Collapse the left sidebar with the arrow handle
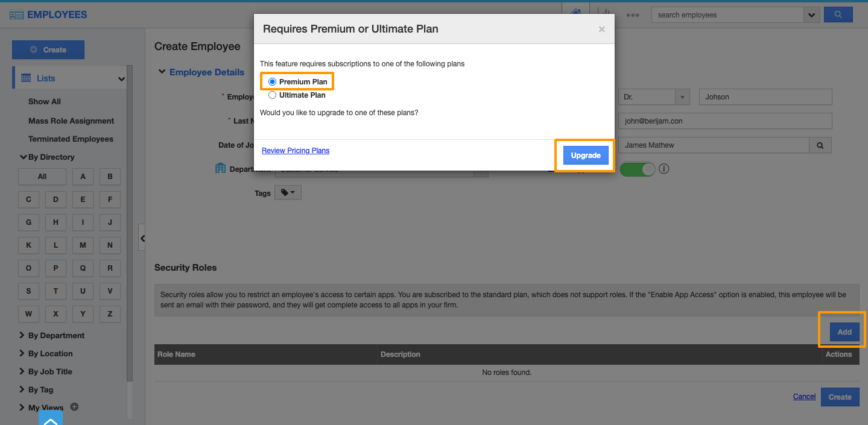 [142, 238]
